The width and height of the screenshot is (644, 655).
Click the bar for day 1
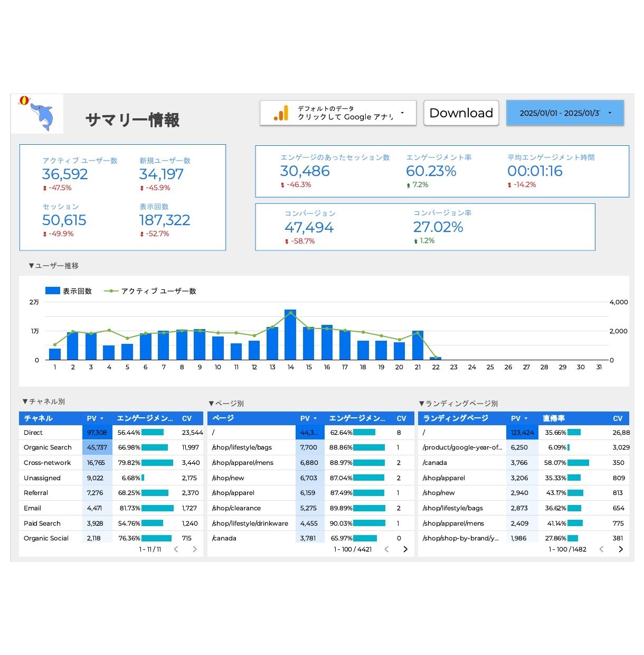[55, 354]
